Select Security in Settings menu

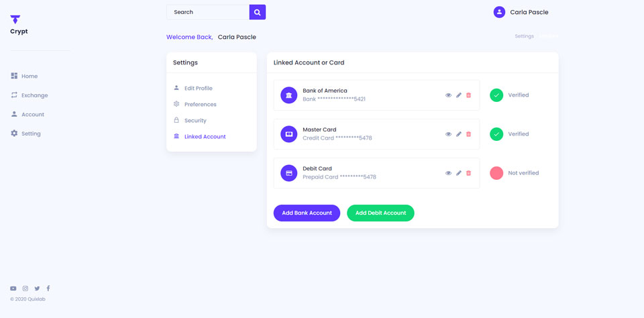tap(195, 121)
